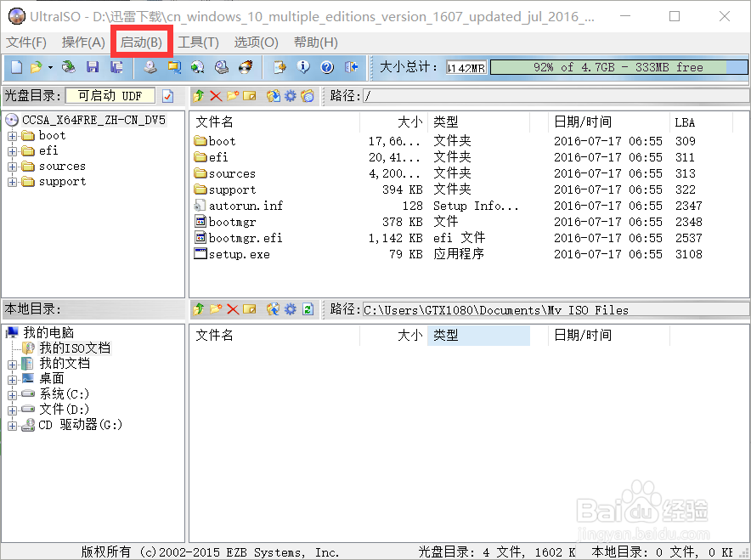Screen dimensions: 751x560
Task: Select setup.exe in the file list
Action: tap(239, 254)
